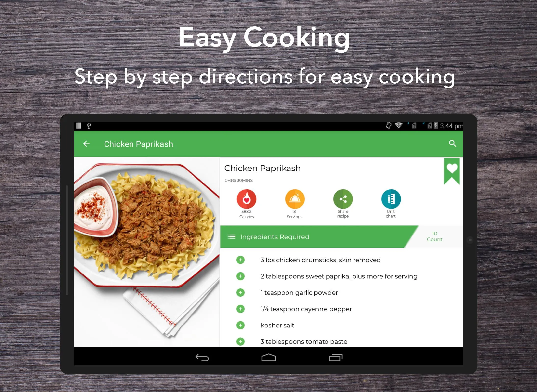The image size is (537, 392).
Task: Tap the back arrow navigation icon
Action: [x=87, y=144]
